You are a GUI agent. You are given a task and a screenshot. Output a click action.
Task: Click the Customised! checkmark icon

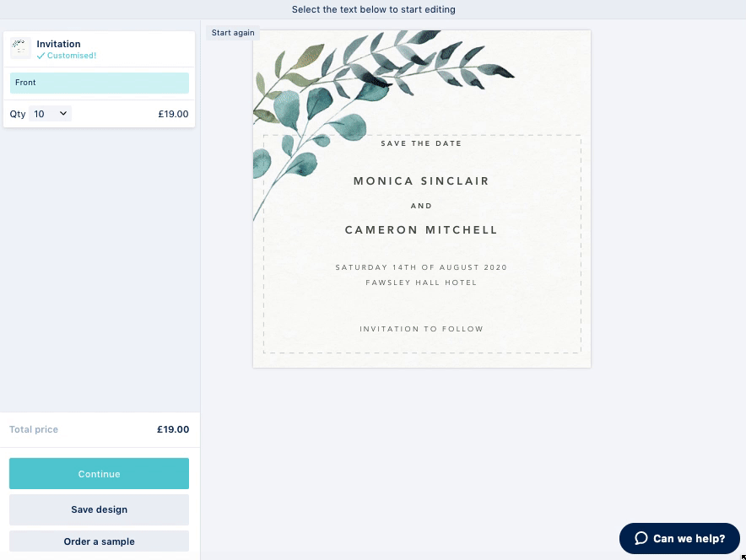[x=41, y=56]
